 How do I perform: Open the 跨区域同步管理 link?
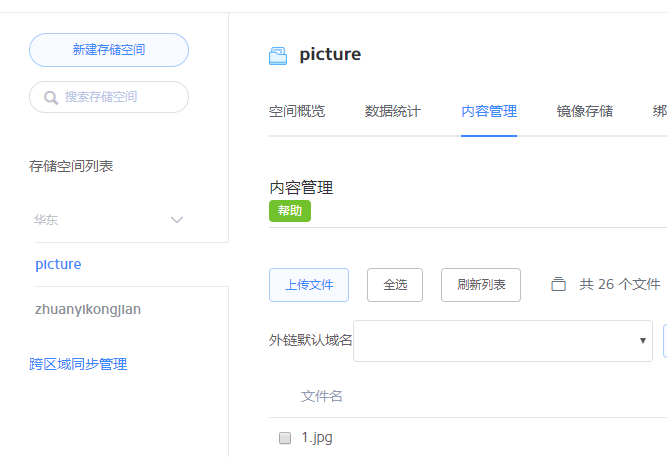point(78,364)
